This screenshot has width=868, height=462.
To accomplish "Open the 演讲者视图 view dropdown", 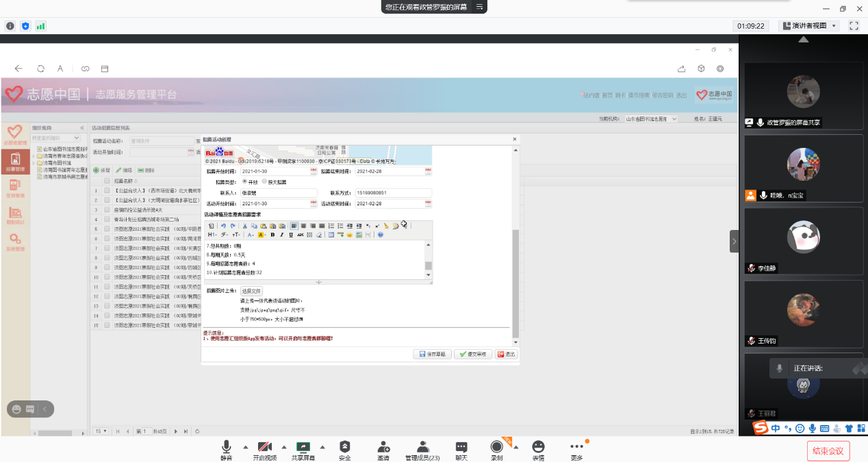I will point(813,25).
